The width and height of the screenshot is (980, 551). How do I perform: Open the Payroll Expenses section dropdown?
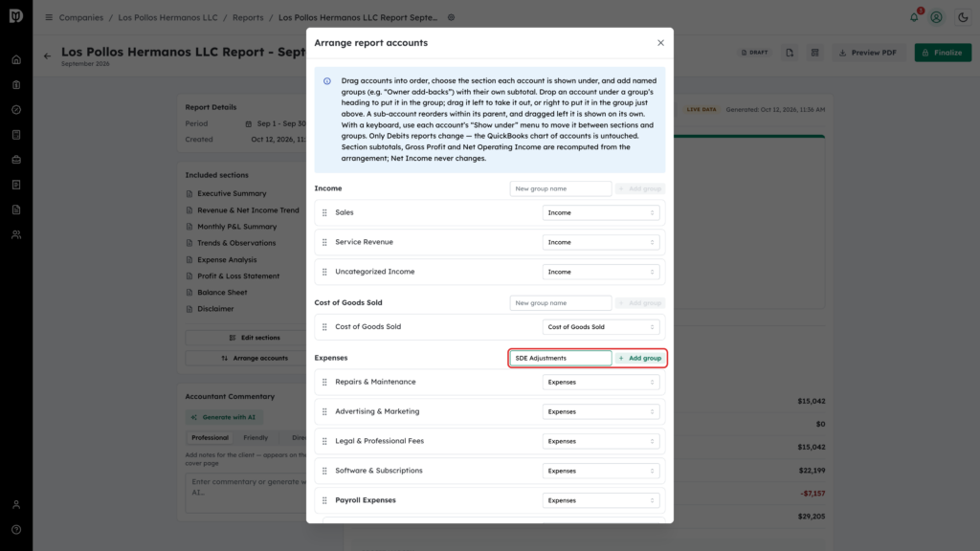tap(601, 500)
